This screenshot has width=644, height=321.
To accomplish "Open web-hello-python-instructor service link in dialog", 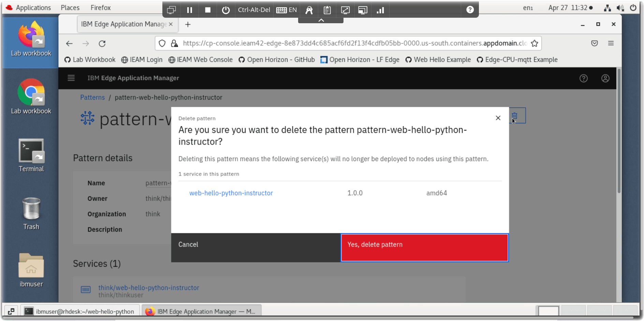I will [x=231, y=193].
